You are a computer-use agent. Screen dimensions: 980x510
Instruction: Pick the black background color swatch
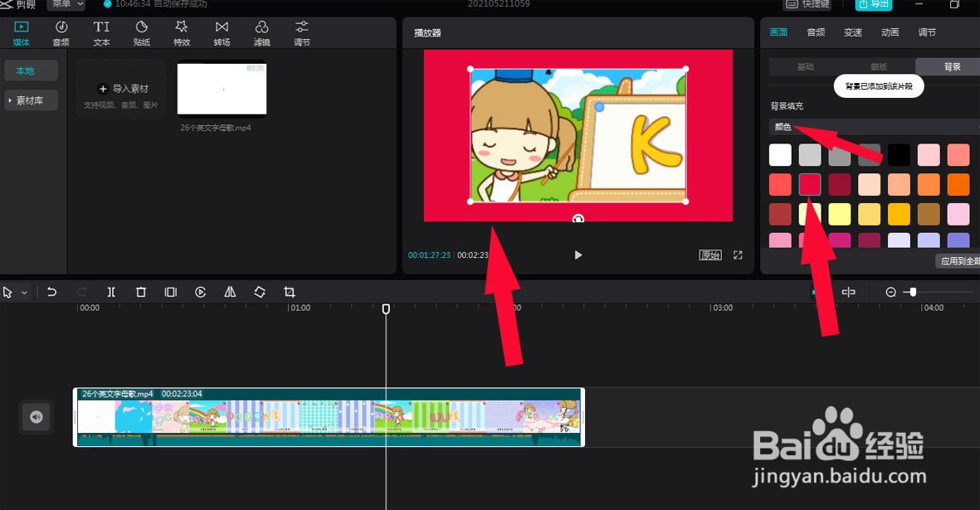(x=899, y=155)
